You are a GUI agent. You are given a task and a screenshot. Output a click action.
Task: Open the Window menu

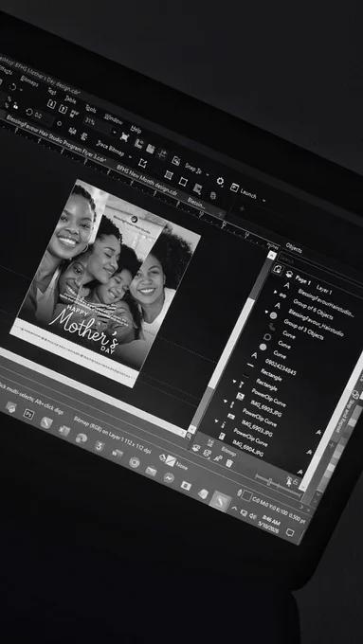pos(113,119)
